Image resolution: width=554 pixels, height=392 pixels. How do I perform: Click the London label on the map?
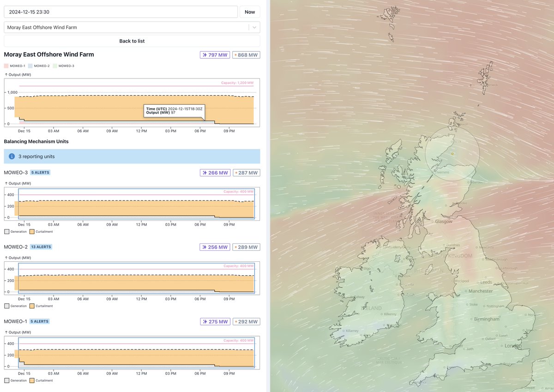click(512, 346)
